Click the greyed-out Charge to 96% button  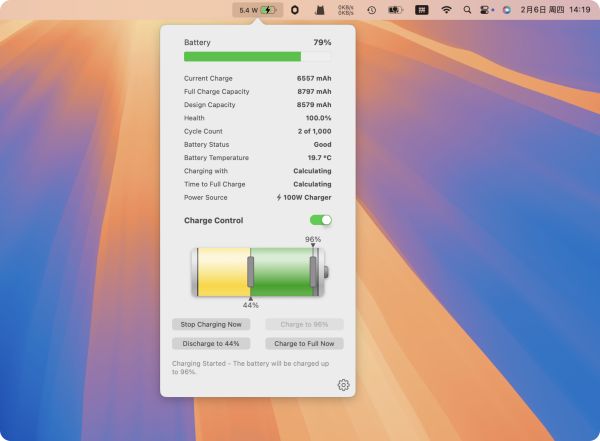(x=304, y=324)
